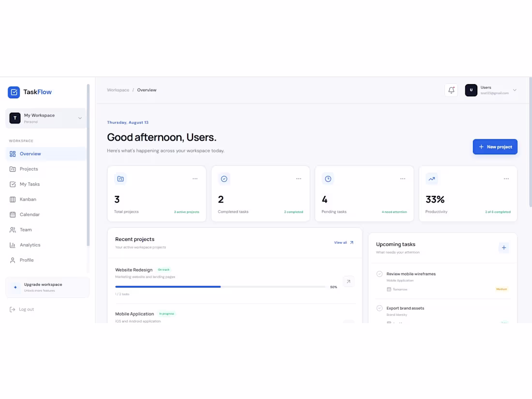The image size is (532, 399).
Task: Click the "3 active projects" text
Action: [x=187, y=212]
